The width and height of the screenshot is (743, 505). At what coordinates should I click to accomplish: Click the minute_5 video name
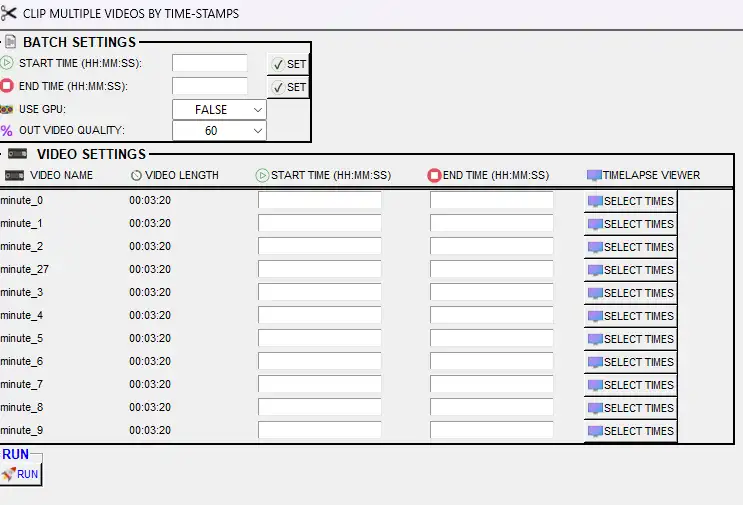(22, 338)
